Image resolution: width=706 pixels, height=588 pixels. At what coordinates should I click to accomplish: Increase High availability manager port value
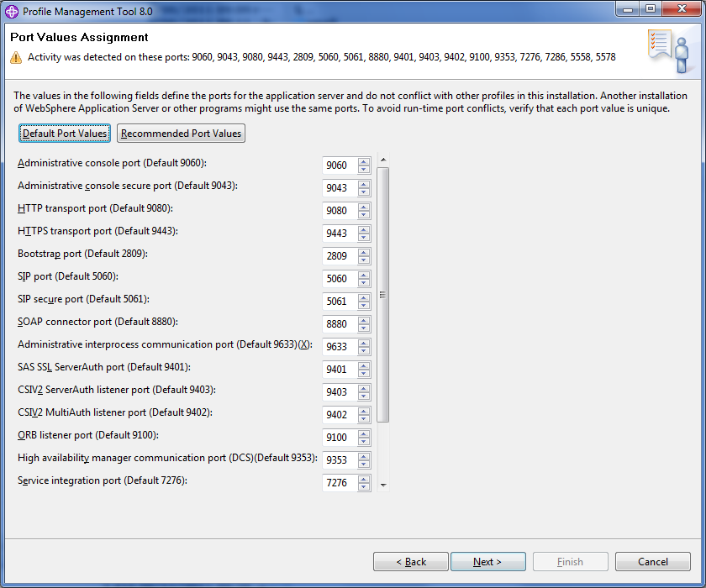pos(364,456)
